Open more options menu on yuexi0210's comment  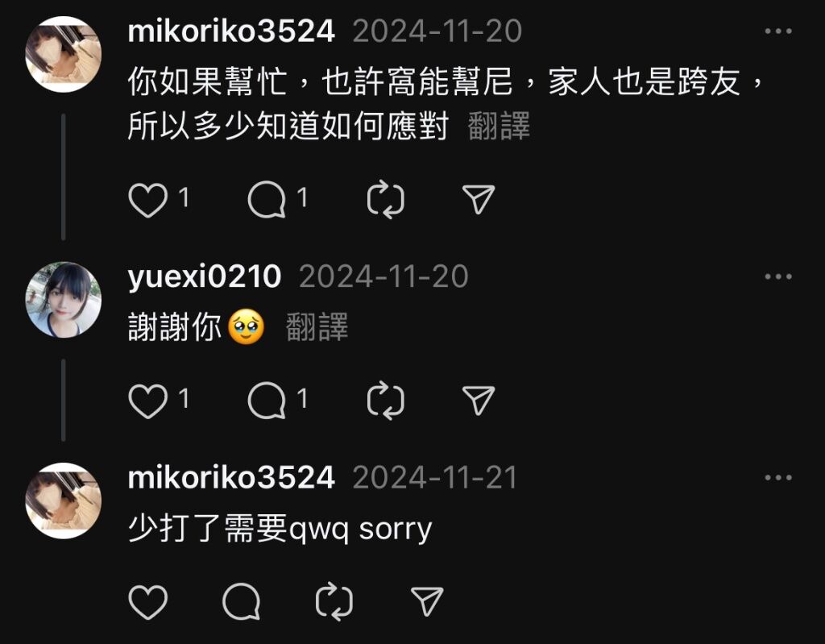pos(778,276)
